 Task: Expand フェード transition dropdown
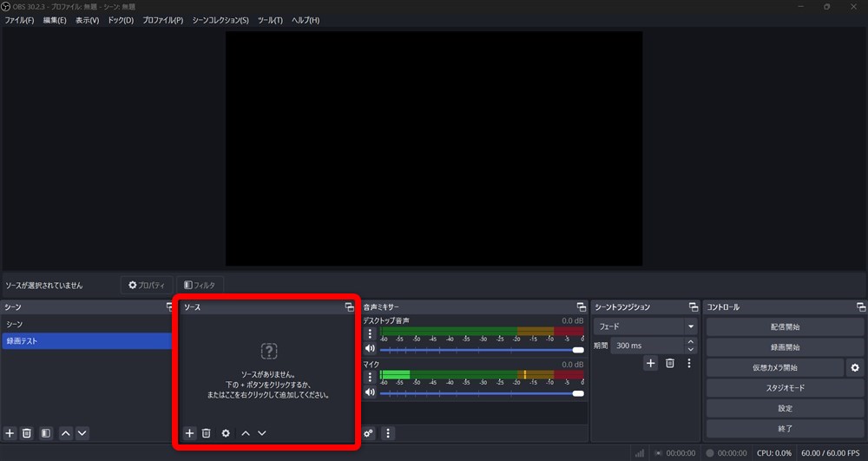pos(691,326)
